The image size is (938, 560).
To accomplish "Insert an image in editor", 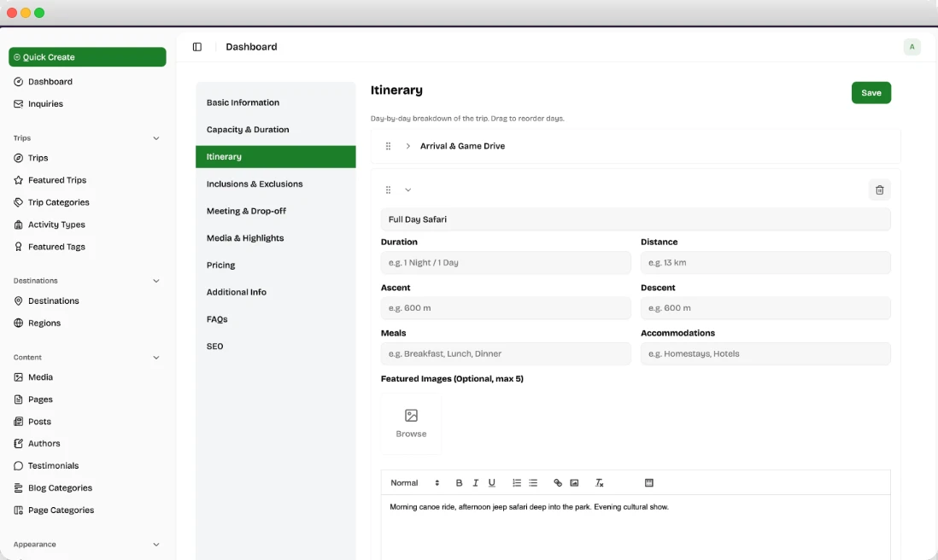I will click(x=574, y=483).
